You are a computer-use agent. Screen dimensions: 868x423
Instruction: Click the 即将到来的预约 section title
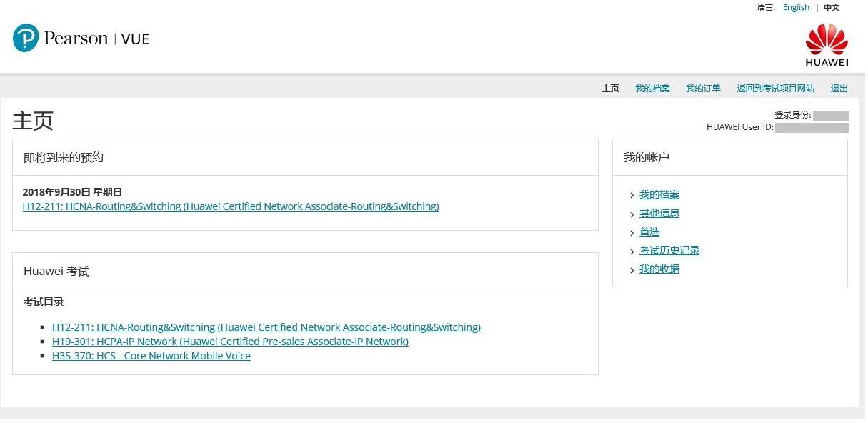pyautogui.click(x=64, y=157)
